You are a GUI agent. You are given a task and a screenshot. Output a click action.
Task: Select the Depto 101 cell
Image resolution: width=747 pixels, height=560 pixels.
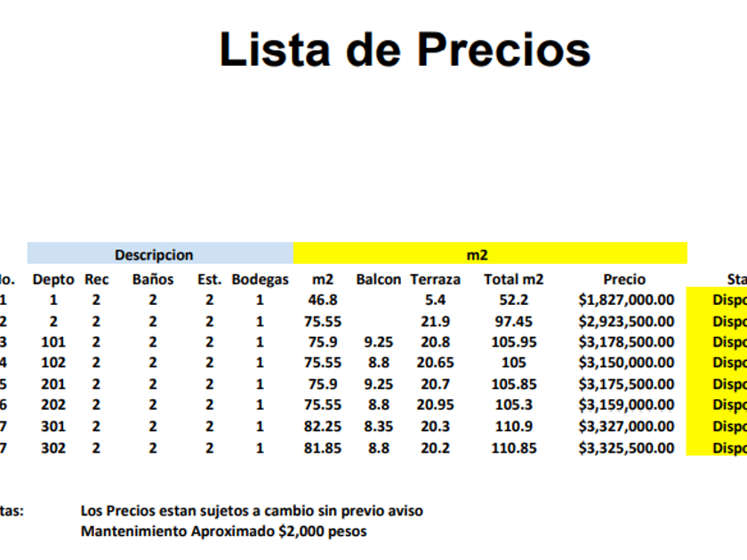(53, 342)
